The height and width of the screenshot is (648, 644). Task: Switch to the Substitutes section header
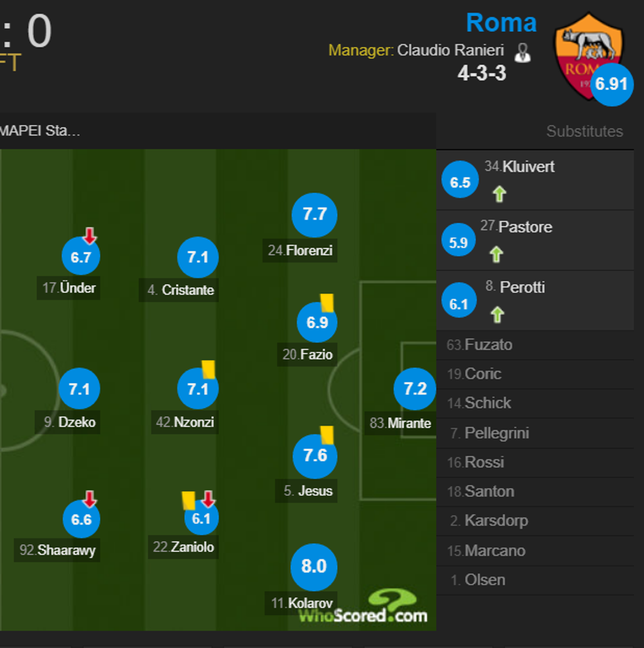(x=584, y=131)
